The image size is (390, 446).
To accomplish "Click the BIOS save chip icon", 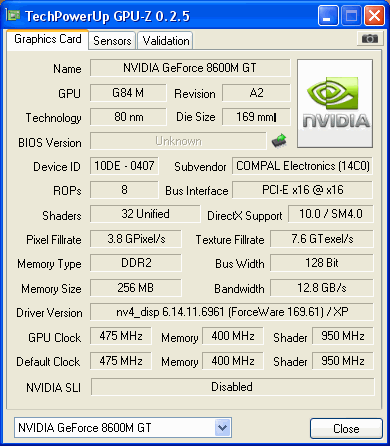I will coord(279,141).
